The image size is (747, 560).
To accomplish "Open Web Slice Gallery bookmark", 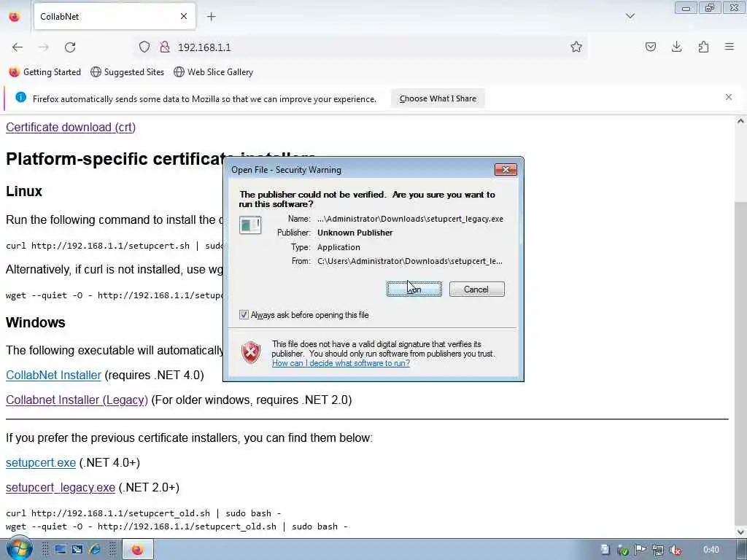I will coord(213,72).
